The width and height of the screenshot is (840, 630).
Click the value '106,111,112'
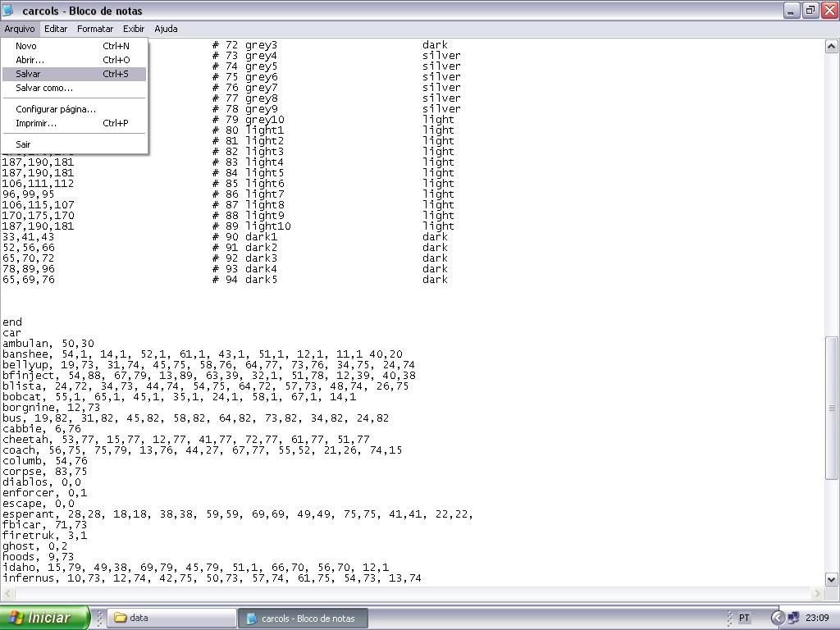[x=38, y=183]
